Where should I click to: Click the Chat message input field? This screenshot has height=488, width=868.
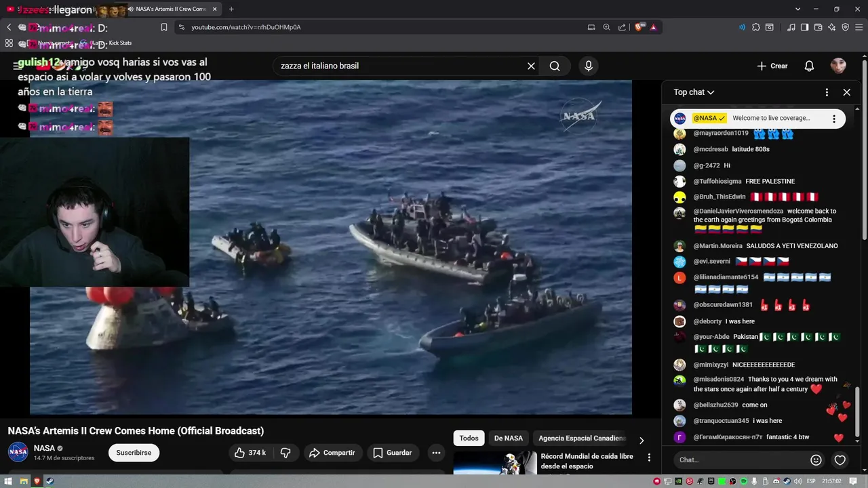tap(741, 460)
